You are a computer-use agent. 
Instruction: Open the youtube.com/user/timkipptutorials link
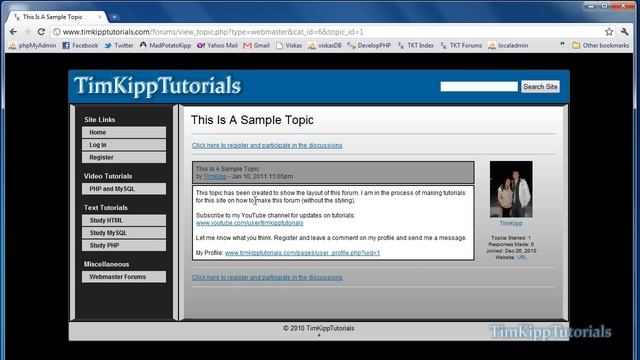249,223
